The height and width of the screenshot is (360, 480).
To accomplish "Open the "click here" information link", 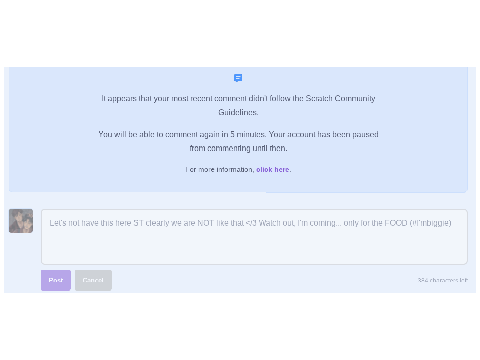I will click(273, 170).
